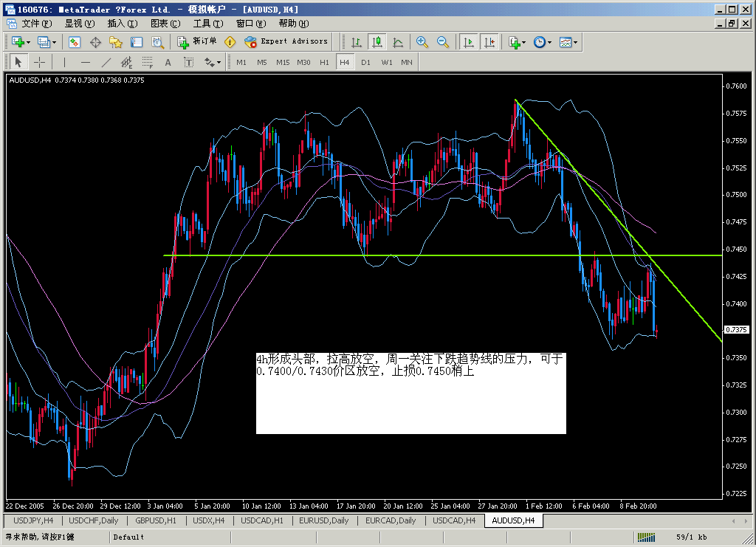Open the 文件 menu
The height and width of the screenshot is (547, 756).
37,23
